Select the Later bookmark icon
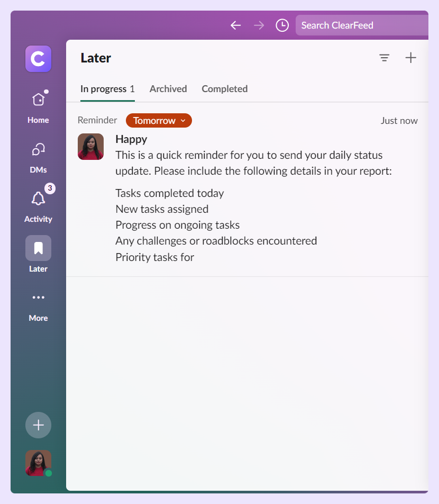The height and width of the screenshot is (504, 439). (38, 248)
